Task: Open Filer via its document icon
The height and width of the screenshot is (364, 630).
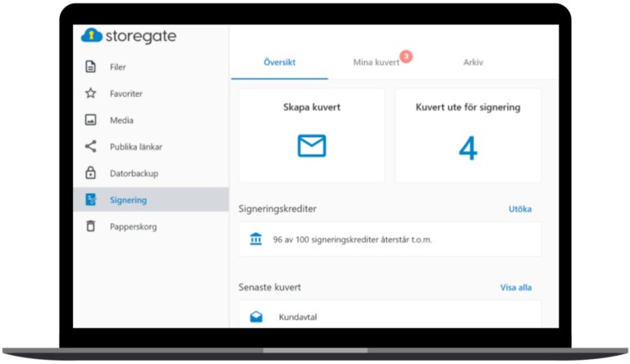Action: pos(91,67)
